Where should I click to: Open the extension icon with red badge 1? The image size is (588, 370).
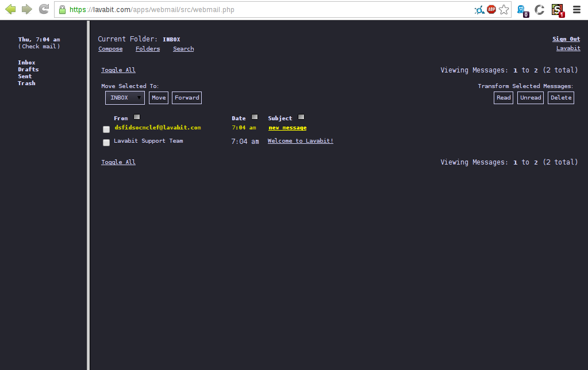(x=558, y=10)
